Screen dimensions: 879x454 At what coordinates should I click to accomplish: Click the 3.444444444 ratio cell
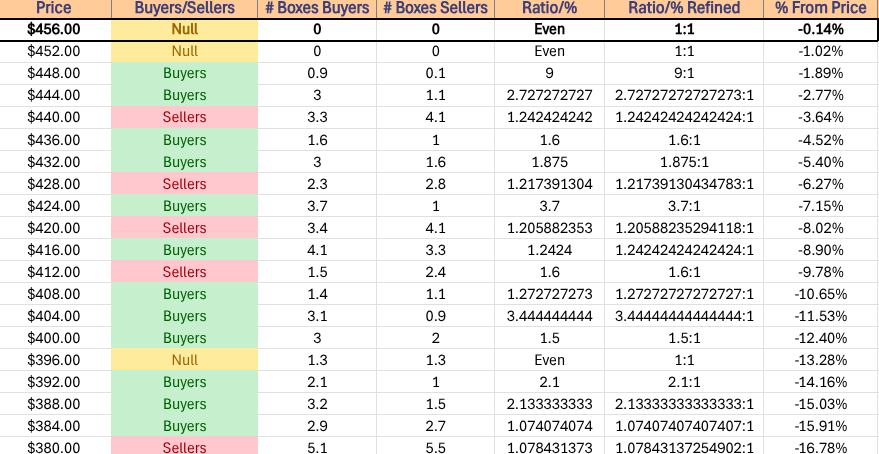click(549, 316)
